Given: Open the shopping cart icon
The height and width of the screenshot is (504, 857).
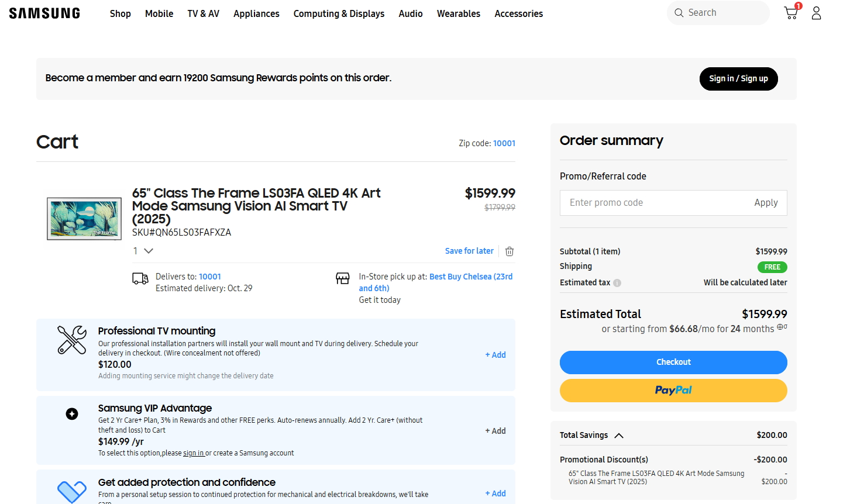Looking at the screenshot, I should click(x=791, y=13).
